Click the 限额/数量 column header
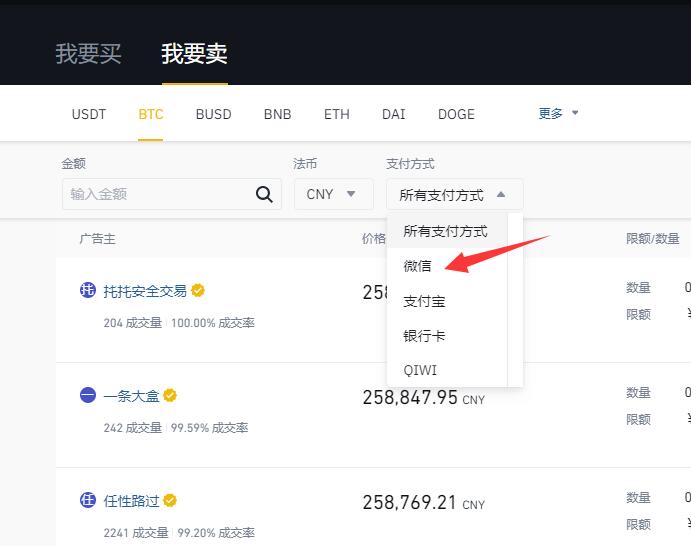Screen dimensions: 691x546 653,239
